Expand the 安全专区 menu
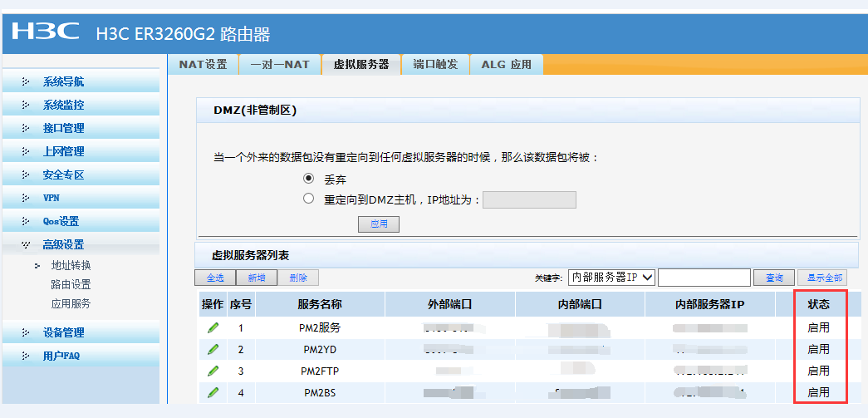The width and height of the screenshot is (868, 418). [x=81, y=175]
